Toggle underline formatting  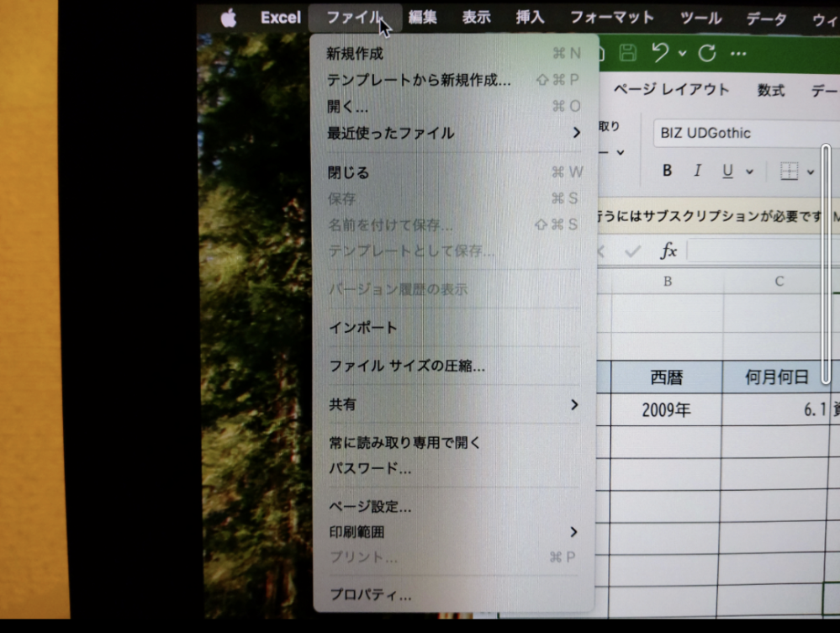pos(727,171)
